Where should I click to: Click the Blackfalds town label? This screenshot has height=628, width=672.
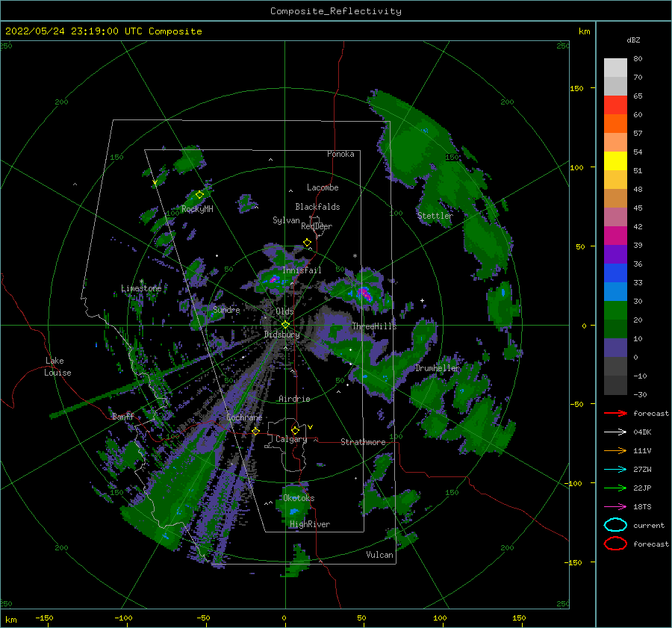pyautogui.click(x=317, y=207)
